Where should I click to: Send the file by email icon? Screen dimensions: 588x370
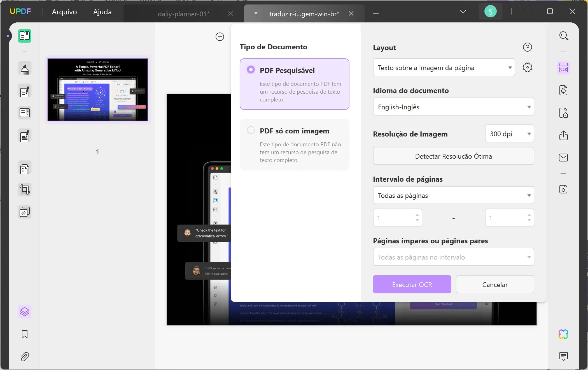click(563, 158)
